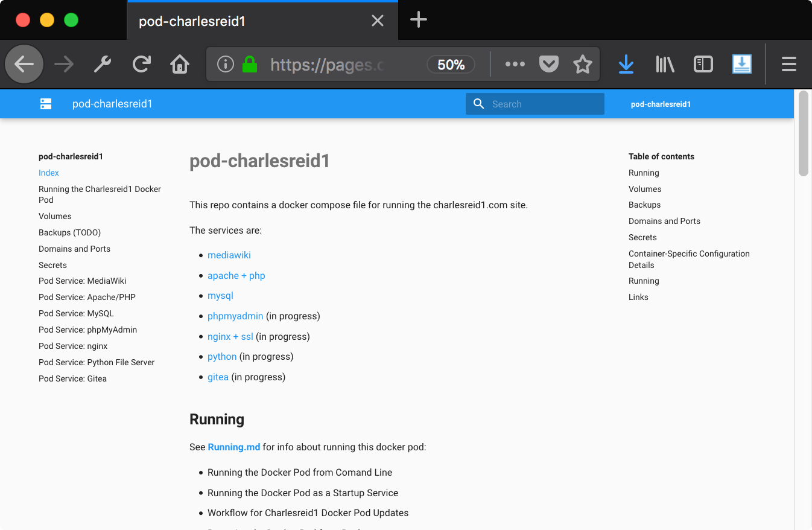Open the Running.md link
Viewport: 812px width, 530px height.
pyautogui.click(x=234, y=447)
